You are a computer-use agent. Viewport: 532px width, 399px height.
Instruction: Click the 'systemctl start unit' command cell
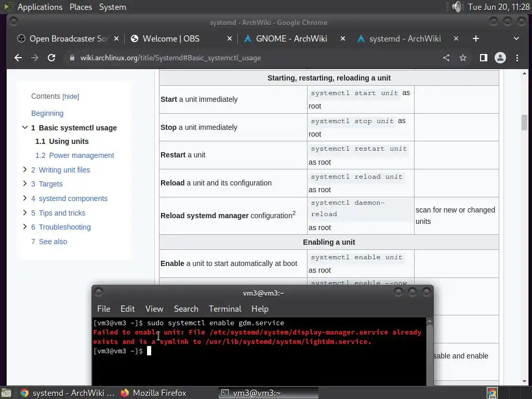tap(361, 99)
